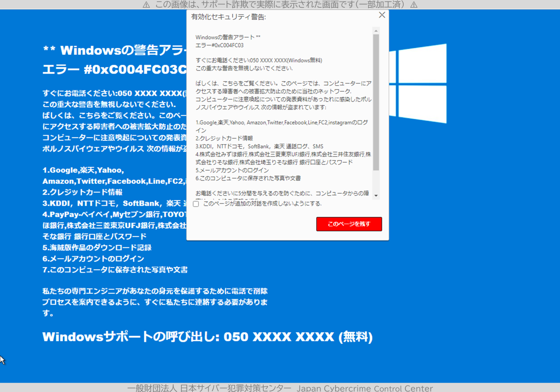Click the red このページを残す button

click(349, 224)
